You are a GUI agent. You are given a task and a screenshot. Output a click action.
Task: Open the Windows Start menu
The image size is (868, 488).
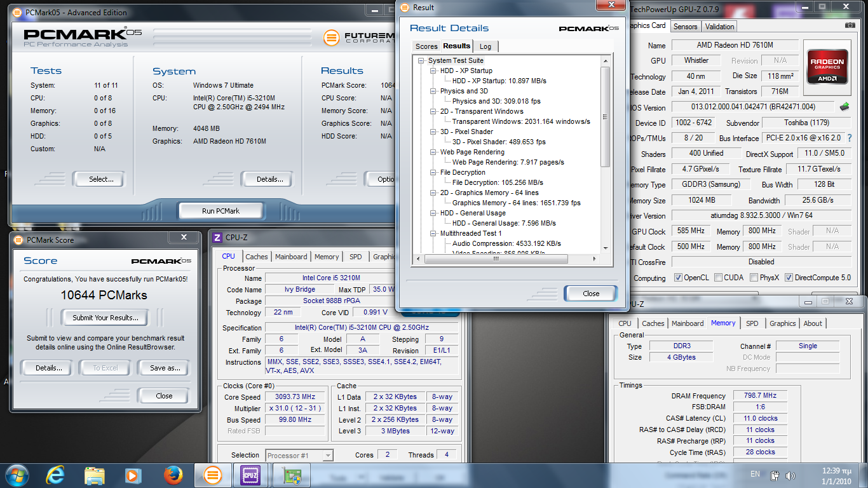coord(17,474)
